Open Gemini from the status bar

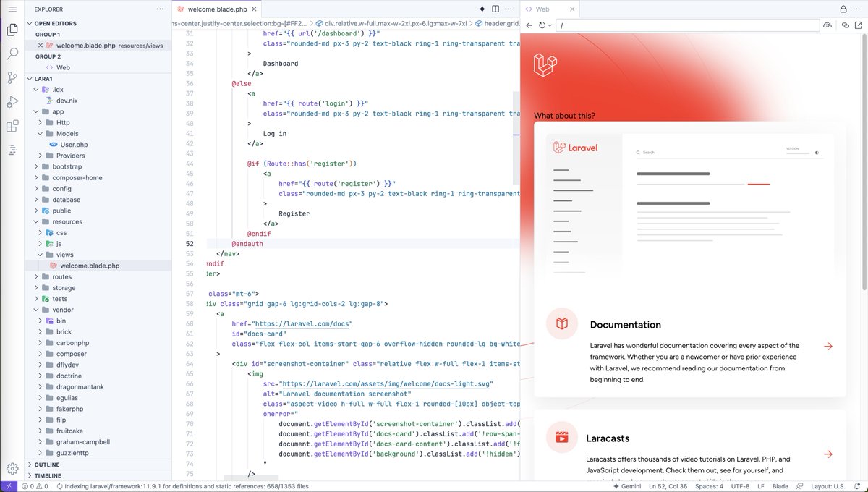pos(626,486)
